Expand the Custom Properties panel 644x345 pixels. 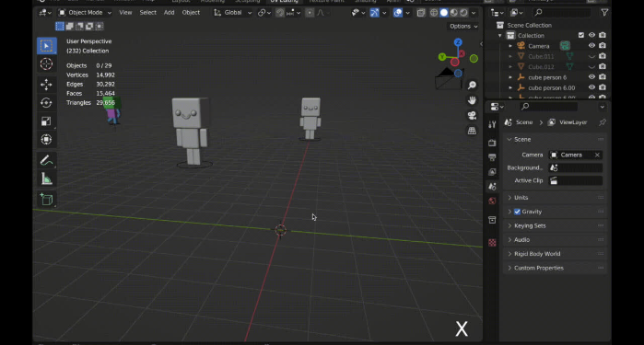point(555,268)
